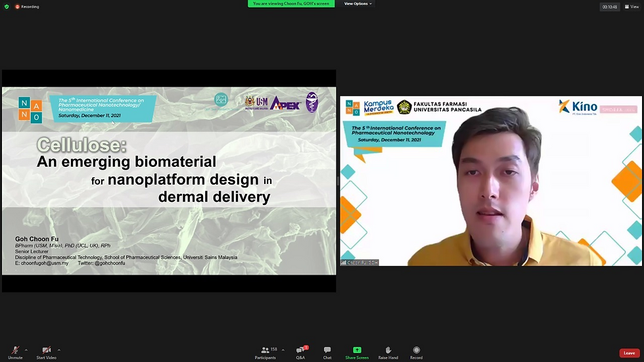Image resolution: width=644 pixels, height=362 pixels.
Task: Click the NANO logo on slide
Action: pos(30,110)
